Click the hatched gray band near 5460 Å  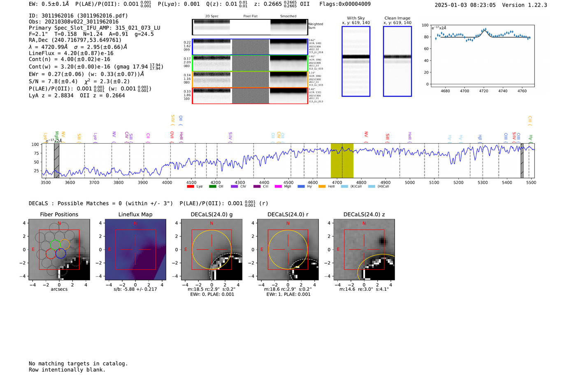522,160
